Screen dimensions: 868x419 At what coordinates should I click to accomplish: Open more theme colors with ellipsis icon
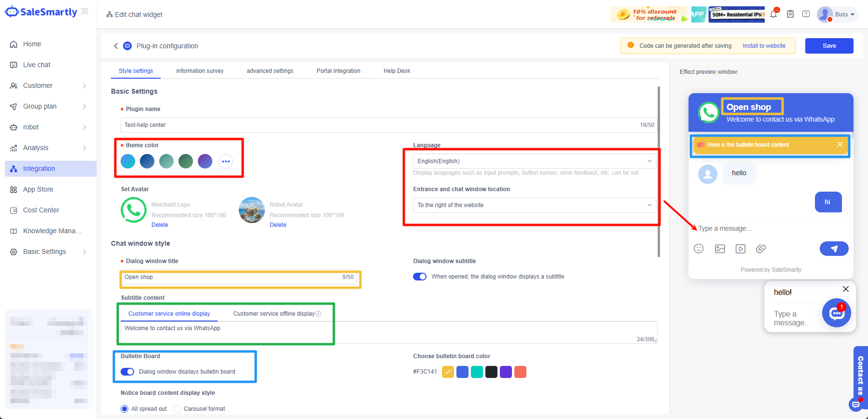coord(226,161)
